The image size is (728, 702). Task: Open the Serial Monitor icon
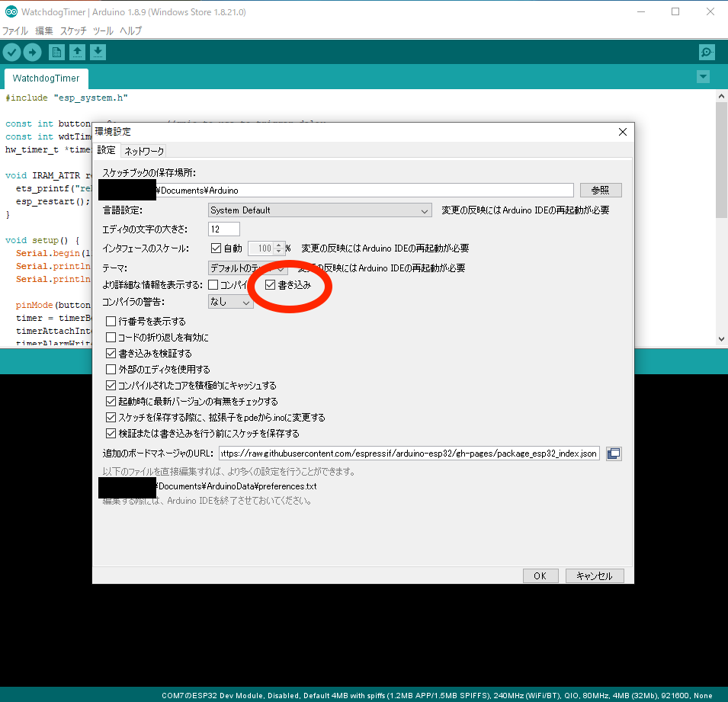[x=707, y=53]
